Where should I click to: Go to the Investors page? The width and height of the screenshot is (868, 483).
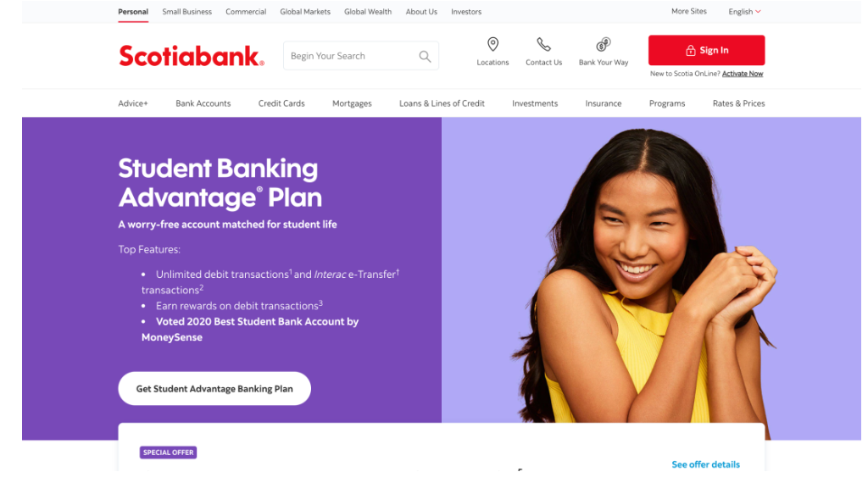[x=466, y=12]
